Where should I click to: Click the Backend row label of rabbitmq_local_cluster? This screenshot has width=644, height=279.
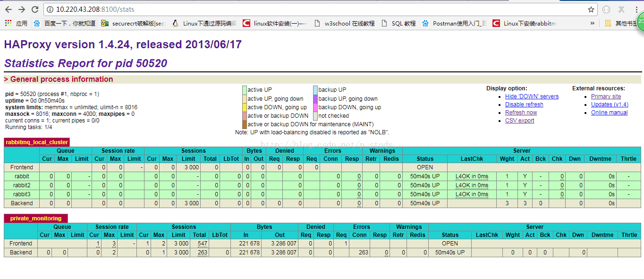click(x=22, y=203)
